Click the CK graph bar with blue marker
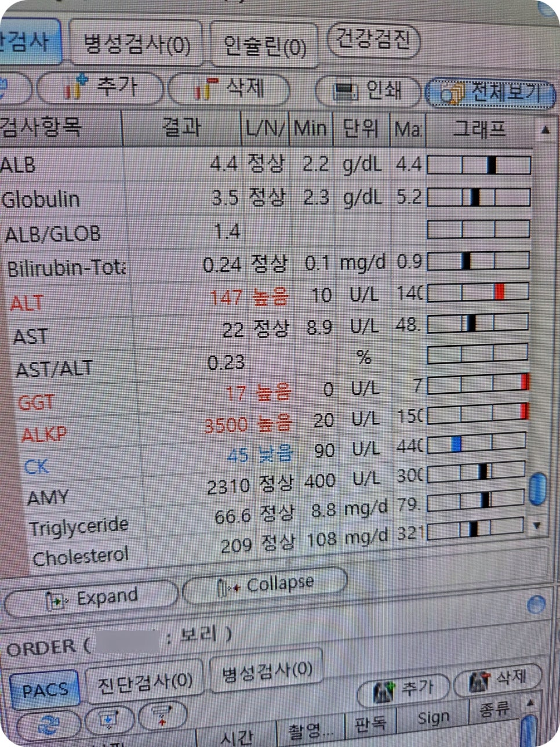Screen dimensions: 560x747 point(475,444)
